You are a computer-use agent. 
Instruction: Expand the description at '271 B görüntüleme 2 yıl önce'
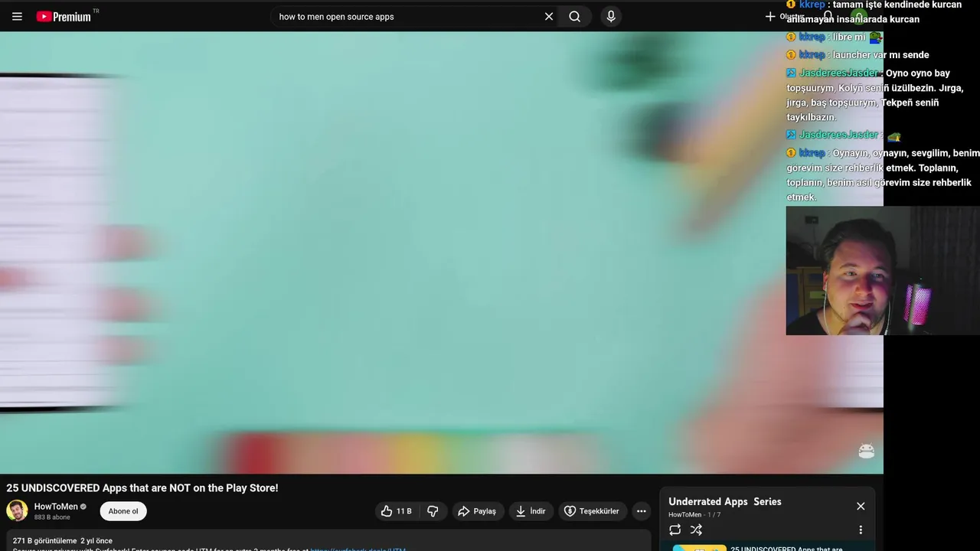click(63, 540)
